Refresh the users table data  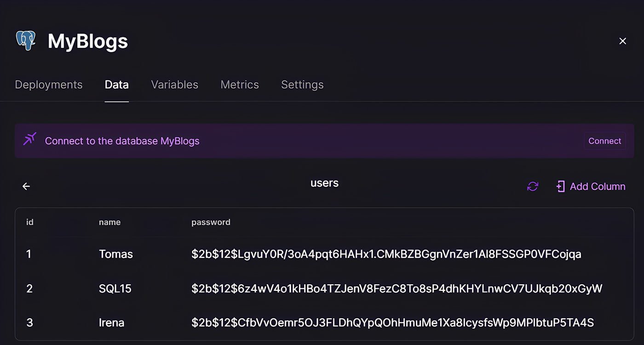coord(533,187)
